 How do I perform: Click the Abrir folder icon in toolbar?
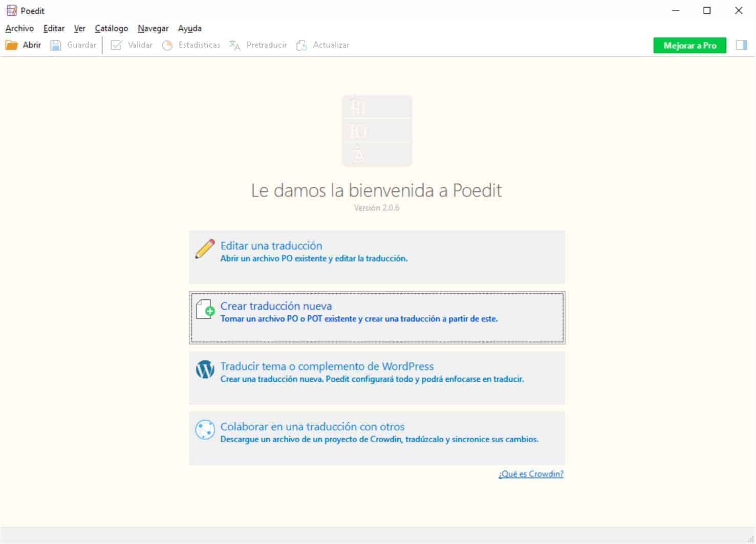[x=11, y=45]
